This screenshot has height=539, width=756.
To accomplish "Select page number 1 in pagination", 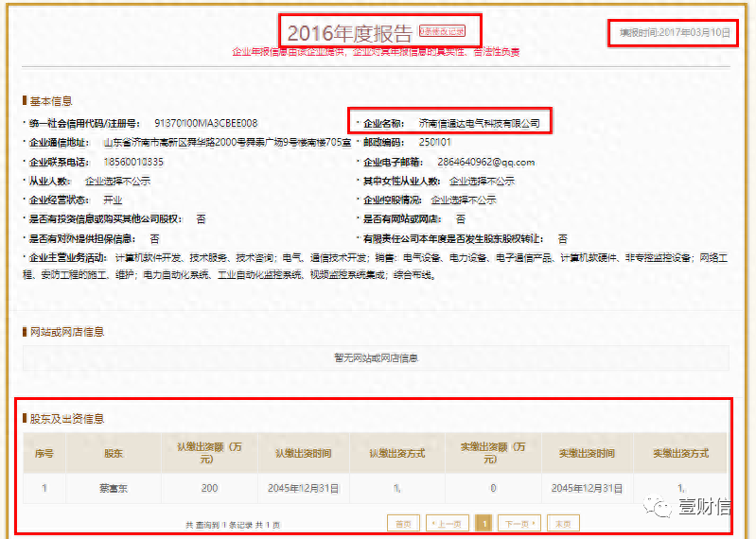I will pyautogui.click(x=483, y=524).
